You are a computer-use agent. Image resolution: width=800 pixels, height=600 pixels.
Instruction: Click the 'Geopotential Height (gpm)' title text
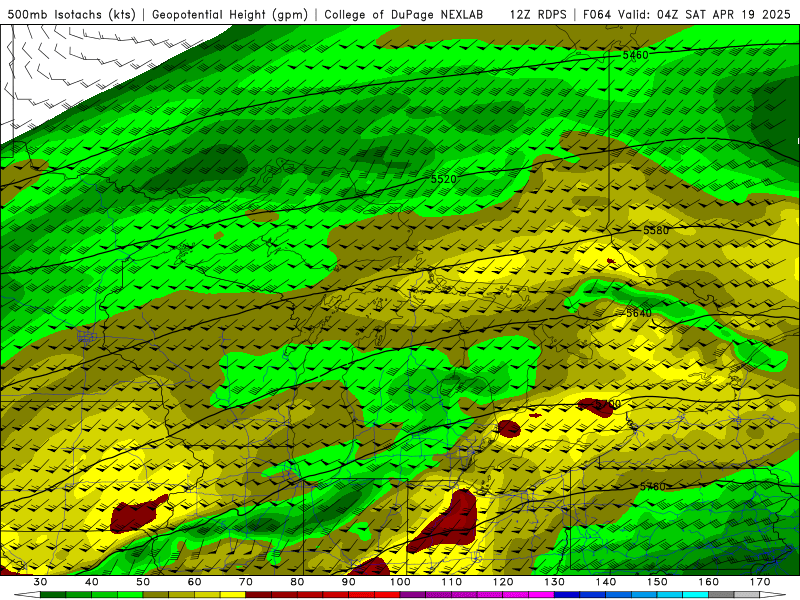[230, 14]
